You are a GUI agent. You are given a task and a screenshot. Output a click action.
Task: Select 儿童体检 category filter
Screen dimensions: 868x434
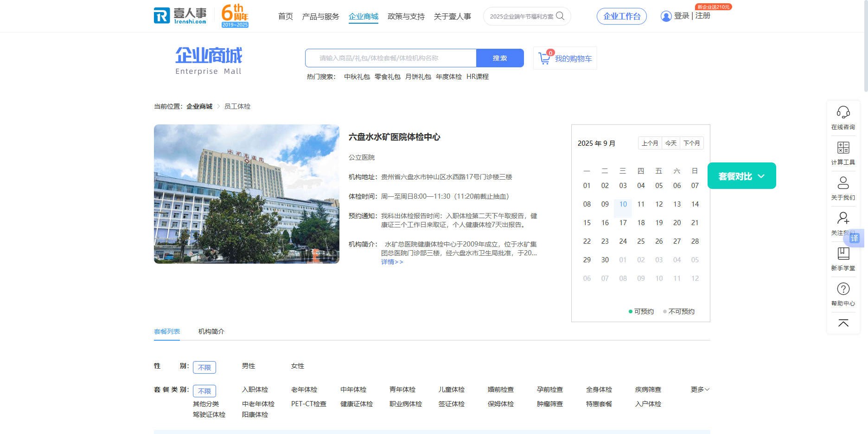[452, 390]
